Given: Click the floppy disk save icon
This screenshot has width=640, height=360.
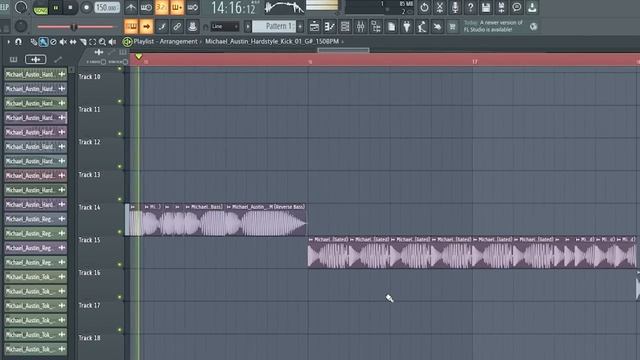Looking at the screenshot, I should tap(486, 7).
